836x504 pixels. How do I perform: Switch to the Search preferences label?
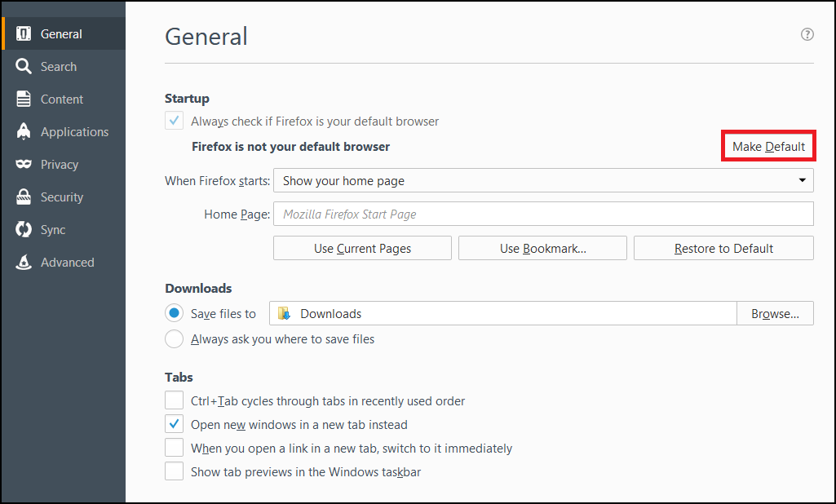point(59,66)
